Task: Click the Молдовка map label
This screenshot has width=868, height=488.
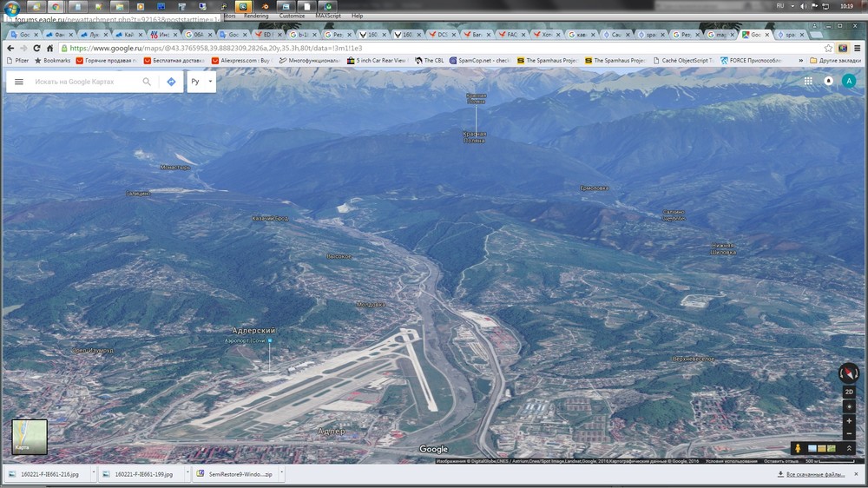Action: click(x=371, y=305)
